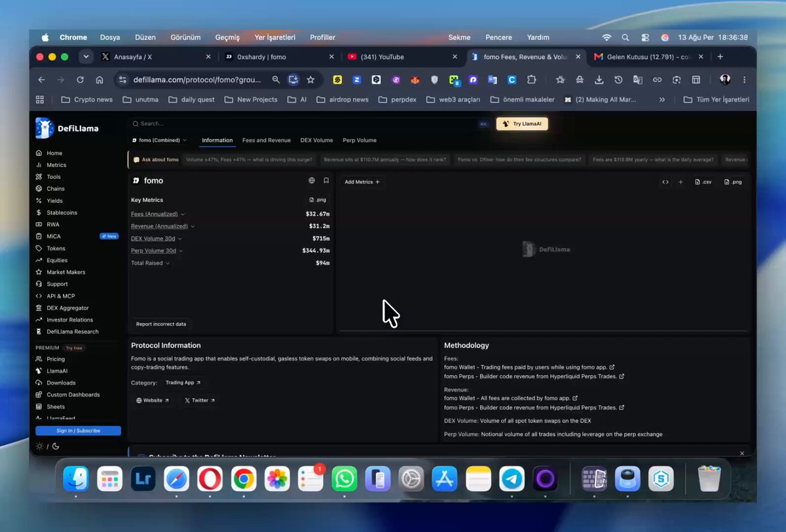The height and width of the screenshot is (532, 786).
Task: Expand DEX Volume 30d metric row
Action: coord(157,238)
